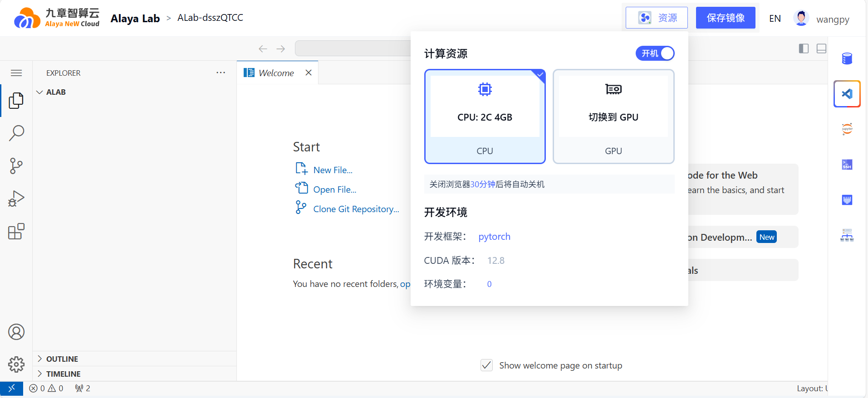The width and height of the screenshot is (868, 398).
Task: Click the Jupyter icon in right sidebar
Action: click(847, 129)
